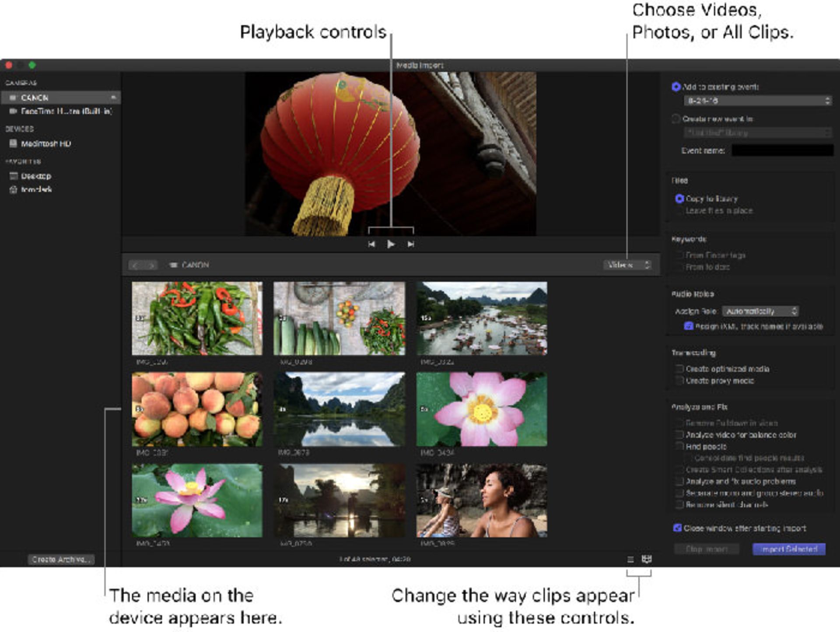Screen dimensions: 840x632
Task: Select Macintosh HD under Devices
Action: (45, 143)
